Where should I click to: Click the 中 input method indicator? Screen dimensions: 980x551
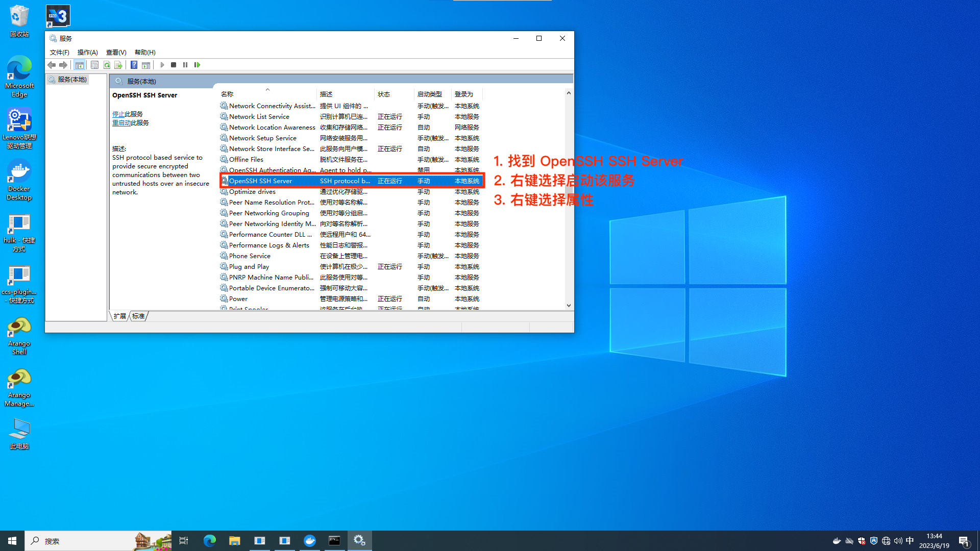[x=910, y=541]
